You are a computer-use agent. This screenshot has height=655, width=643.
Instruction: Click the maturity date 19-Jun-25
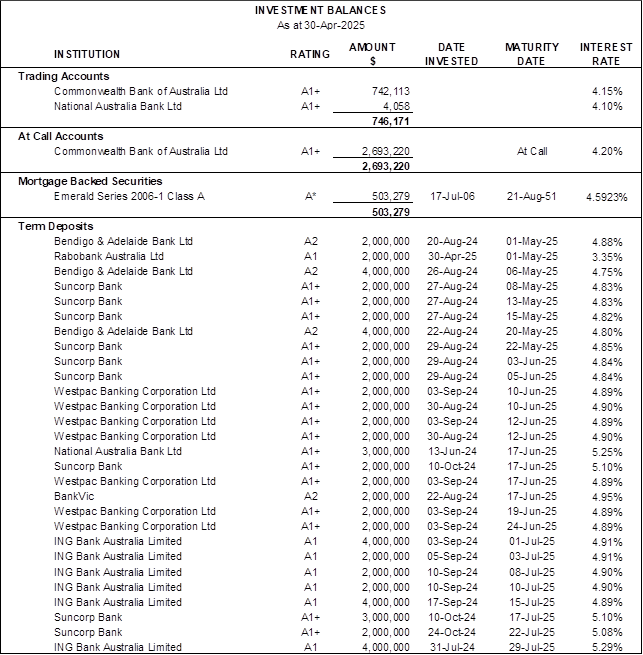pyautogui.click(x=532, y=512)
